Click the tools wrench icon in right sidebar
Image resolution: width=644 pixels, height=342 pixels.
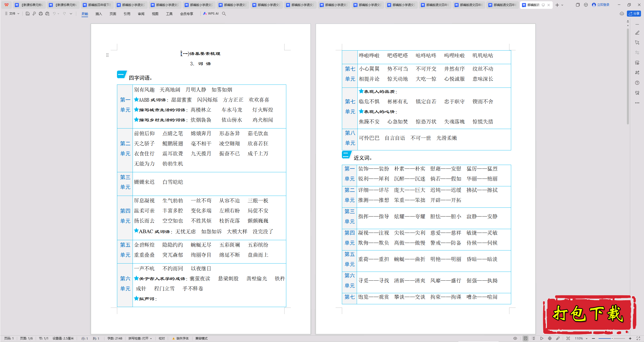pyautogui.click(x=637, y=73)
